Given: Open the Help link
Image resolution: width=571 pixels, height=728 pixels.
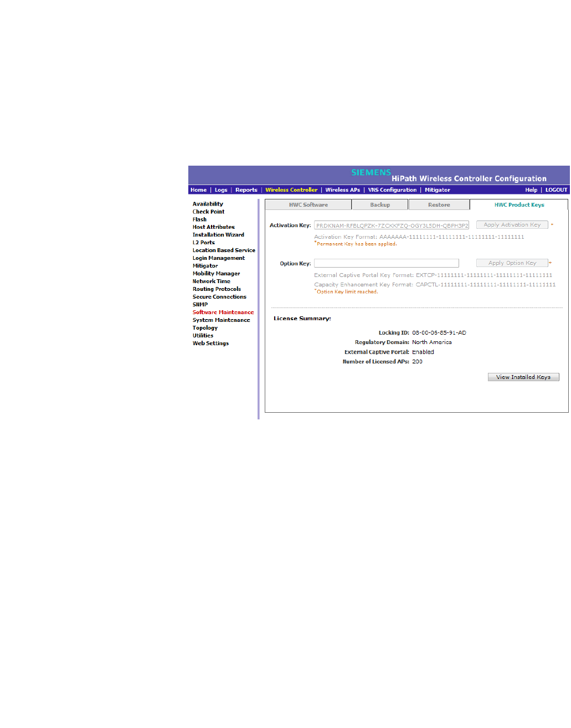Looking at the screenshot, I should coord(531,190).
